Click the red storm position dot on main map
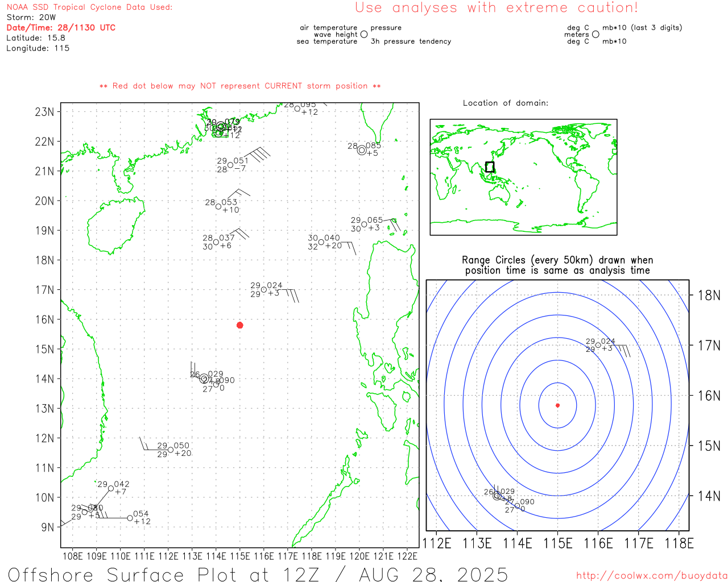728x582 pixels. coord(240,325)
